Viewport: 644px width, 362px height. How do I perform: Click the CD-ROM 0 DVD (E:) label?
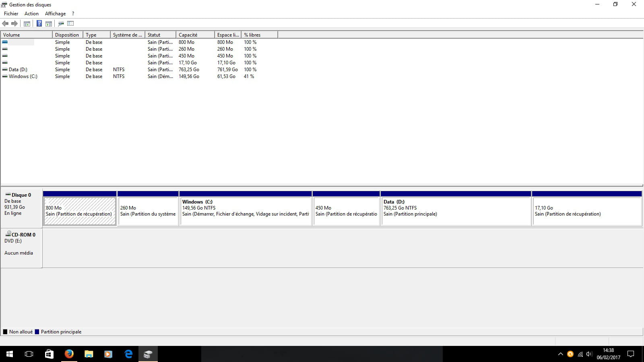pos(13,241)
